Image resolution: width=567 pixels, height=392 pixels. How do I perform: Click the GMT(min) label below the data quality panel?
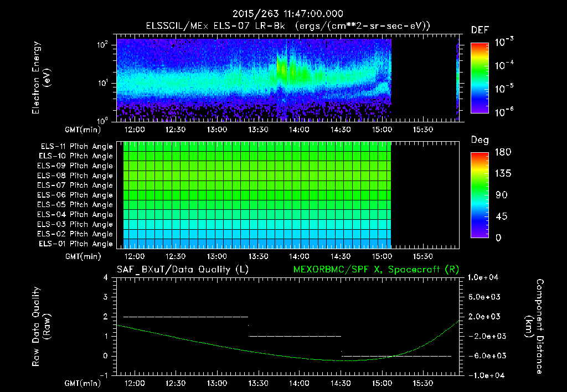coord(83,383)
